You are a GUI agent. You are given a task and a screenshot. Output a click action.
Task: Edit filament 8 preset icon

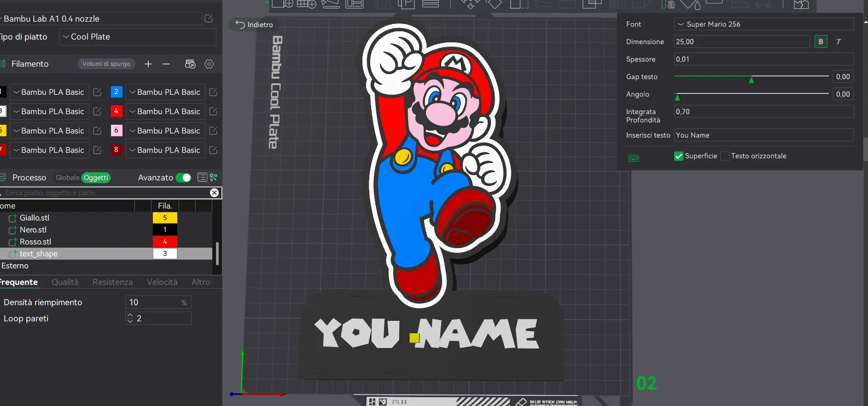tap(213, 150)
